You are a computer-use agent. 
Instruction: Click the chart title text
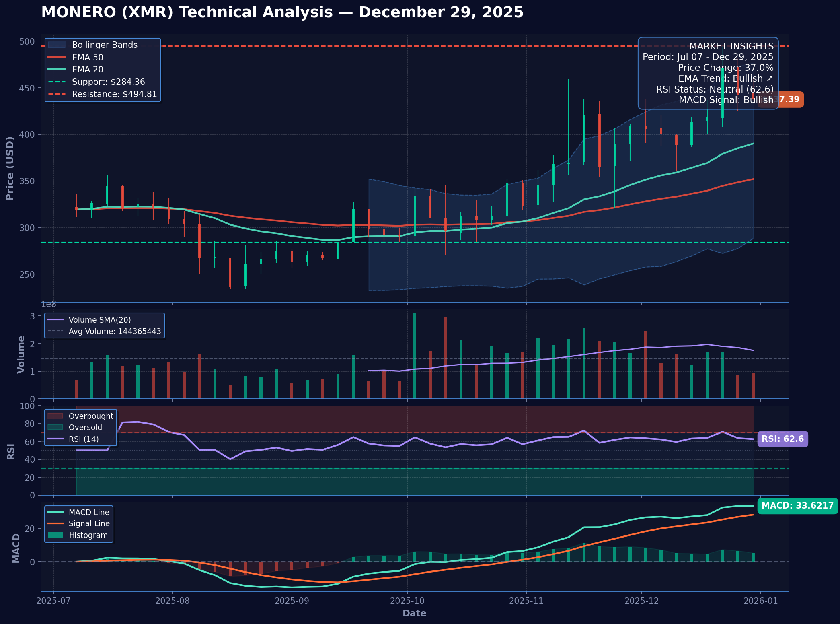[282, 12]
